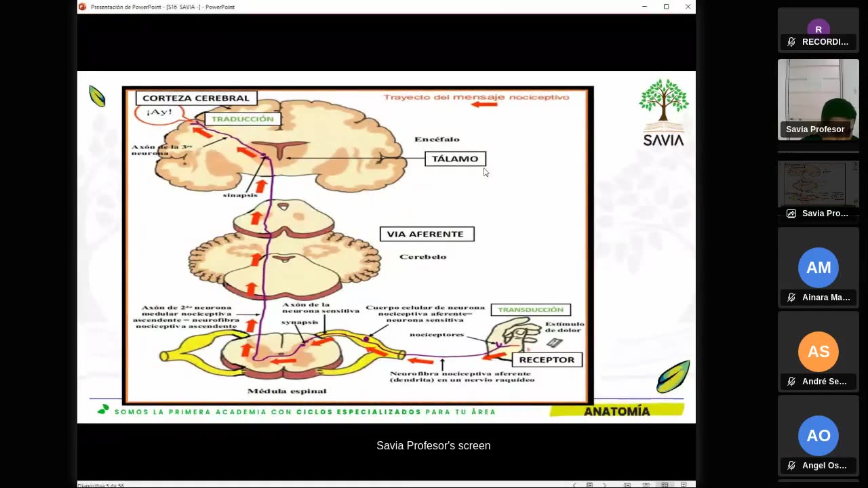Click the 'nociceptores' label near hand

pos(437,335)
